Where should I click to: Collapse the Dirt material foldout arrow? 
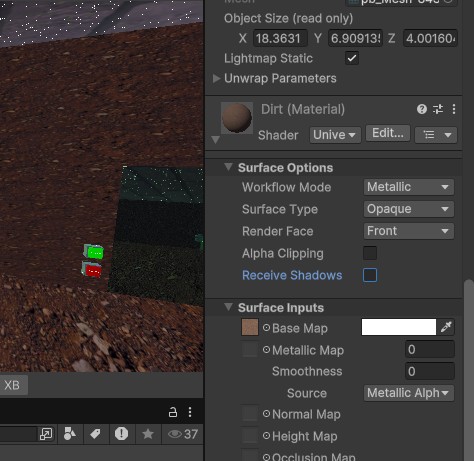[215, 139]
